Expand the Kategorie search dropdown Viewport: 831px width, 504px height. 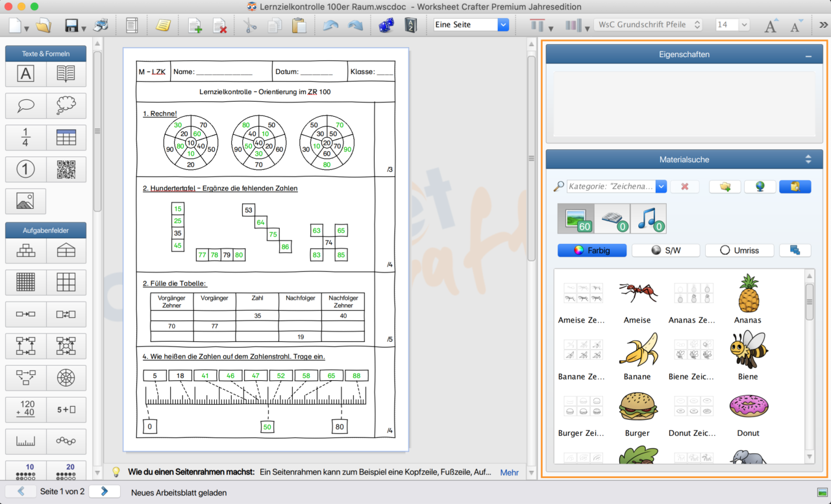coord(661,187)
